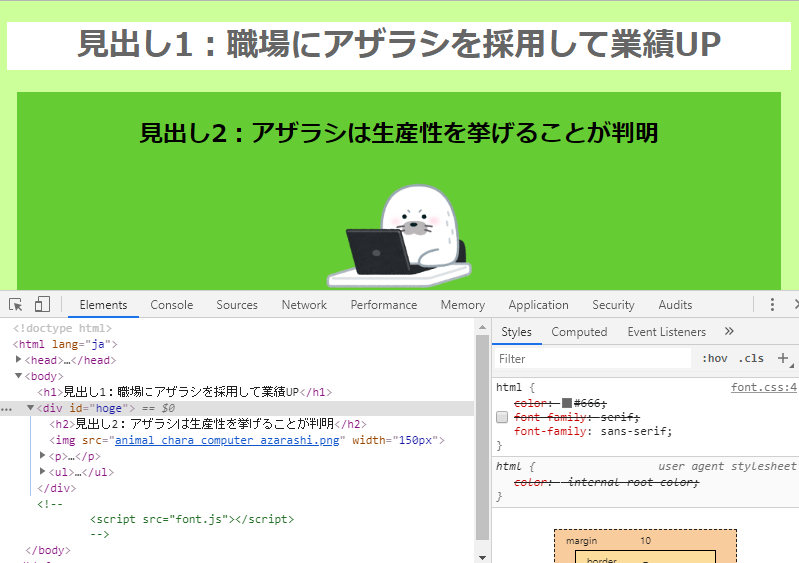
Task: Expand the p element node
Action: click(x=43, y=455)
